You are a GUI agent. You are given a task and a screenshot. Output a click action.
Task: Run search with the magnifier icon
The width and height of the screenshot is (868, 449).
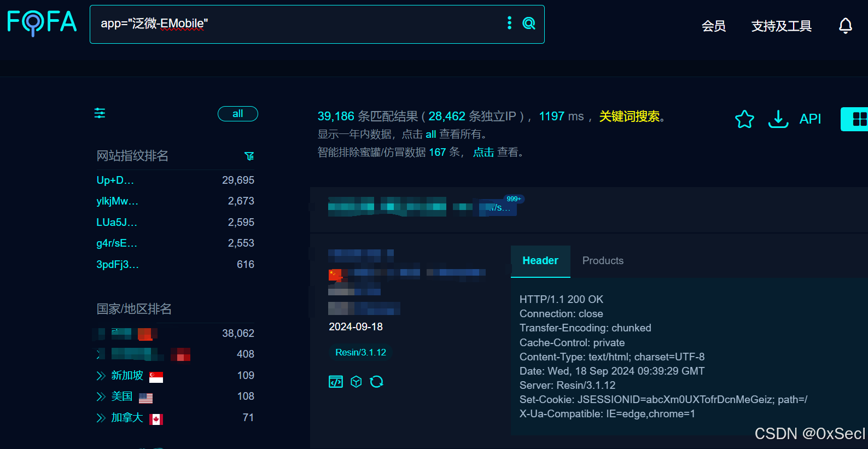529,23
